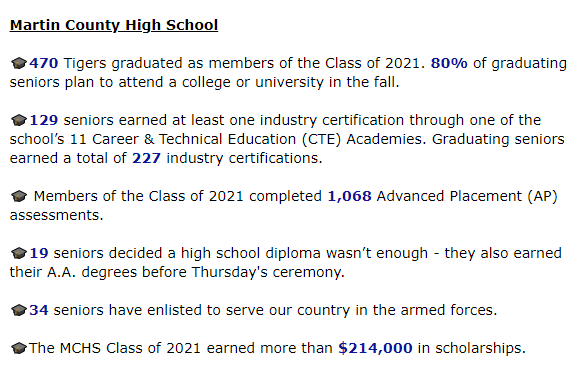Click the bold blue $214,000 amount
Screen dimensions: 584x384
375,348
